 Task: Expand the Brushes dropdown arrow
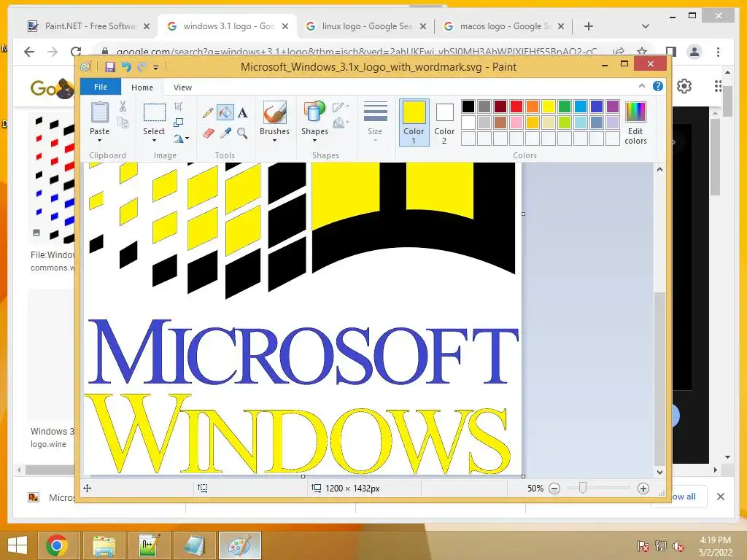[274, 141]
